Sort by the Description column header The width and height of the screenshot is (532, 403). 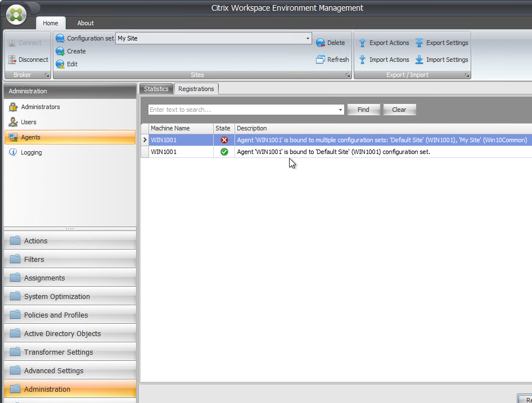pos(384,128)
